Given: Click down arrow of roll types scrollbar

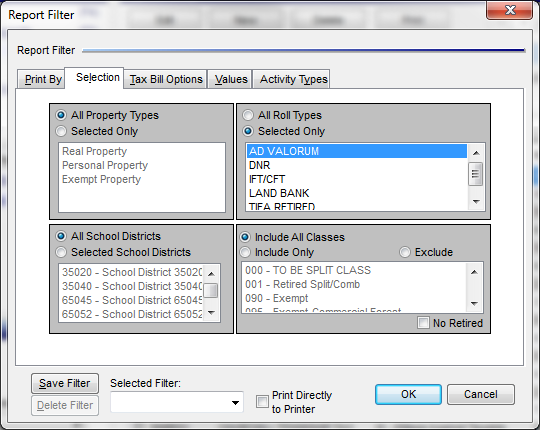Looking at the screenshot, I should click(x=476, y=202).
